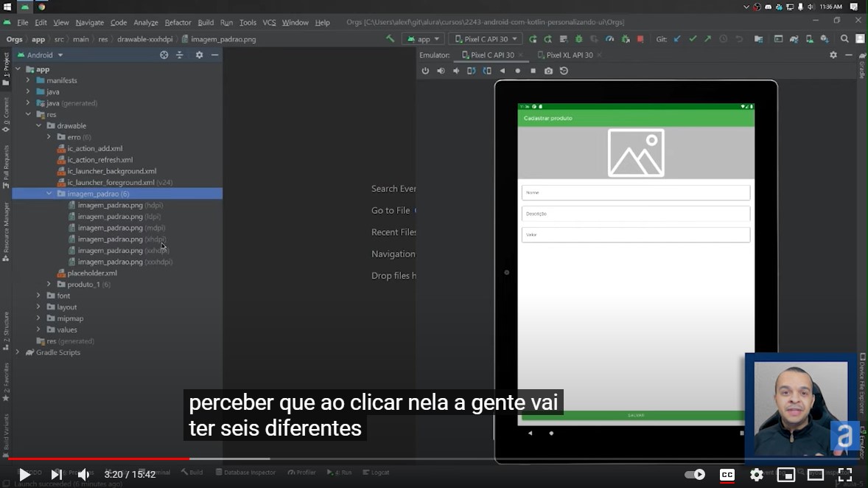Click the product image placeholder in emulator
This screenshot has height=488, width=868.
pyautogui.click(x=635, y=153)
